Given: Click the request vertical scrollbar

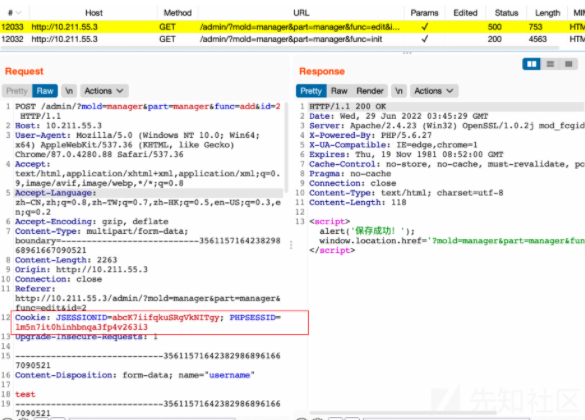Looking at the screenshot, I should [286, 147].
